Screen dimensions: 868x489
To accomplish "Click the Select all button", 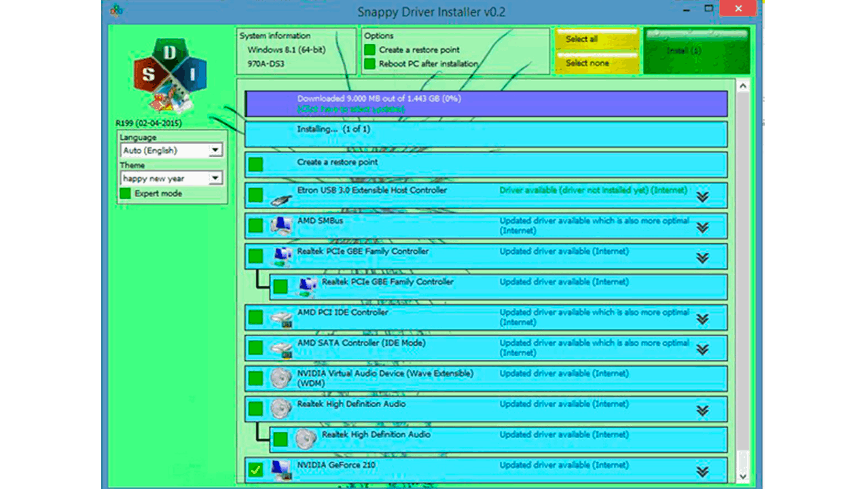I will tap(597, 39).
